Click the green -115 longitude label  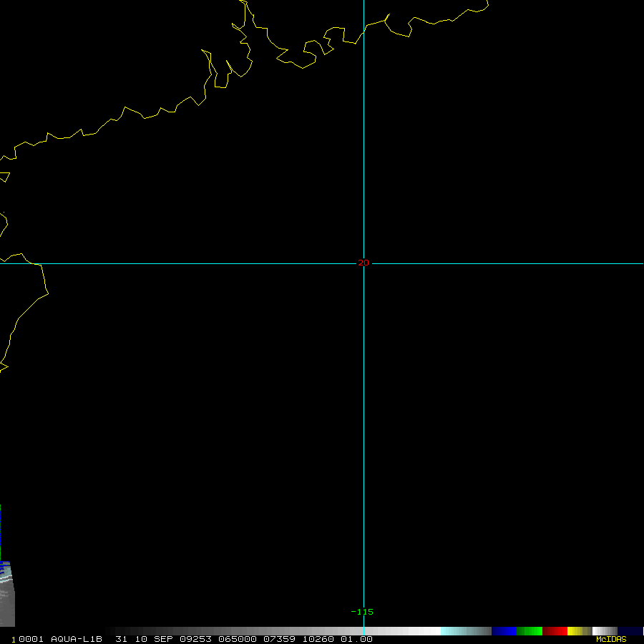point(362,612)
